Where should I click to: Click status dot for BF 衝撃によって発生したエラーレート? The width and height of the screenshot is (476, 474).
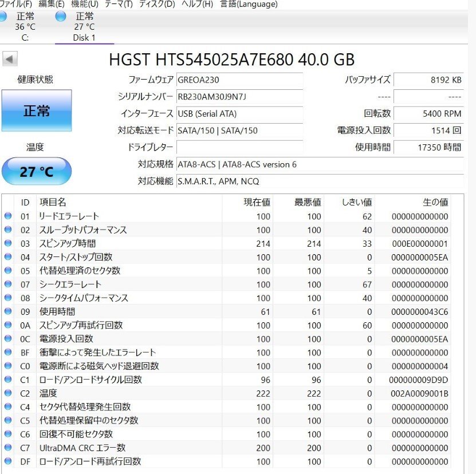(8, 352)
